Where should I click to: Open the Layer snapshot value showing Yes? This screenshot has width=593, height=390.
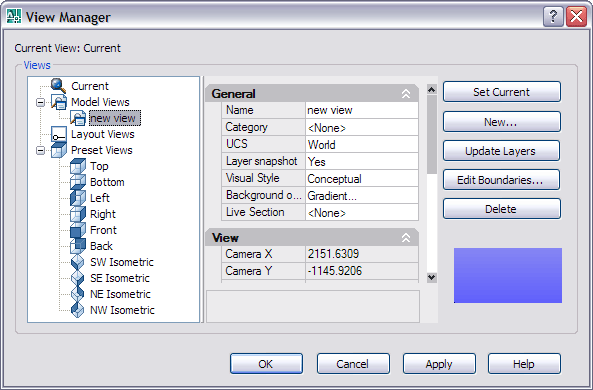click(362, 162)
